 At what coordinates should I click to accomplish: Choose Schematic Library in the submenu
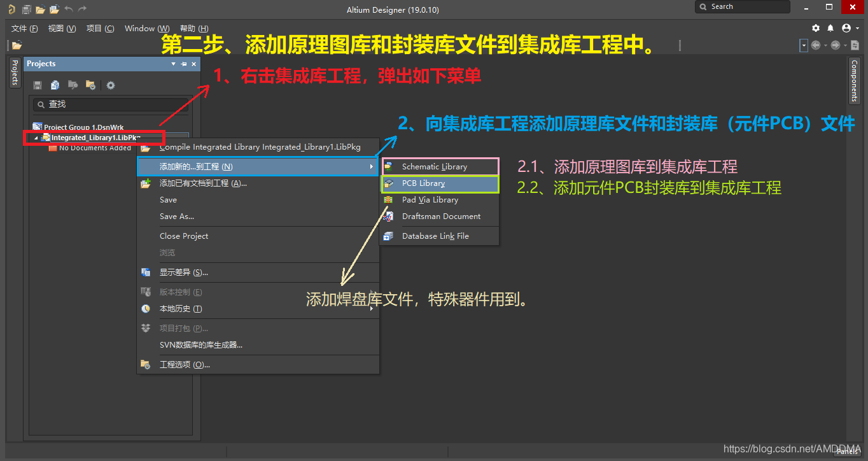(434, 167)
